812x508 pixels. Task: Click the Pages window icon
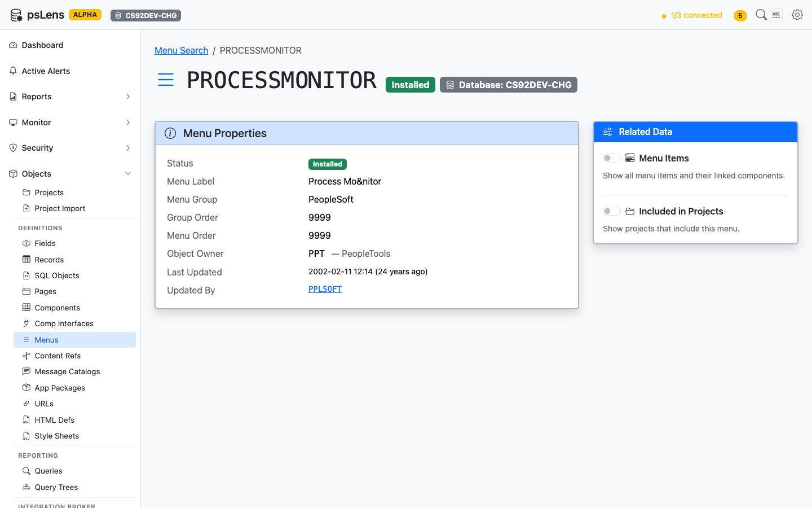point(26,291)
